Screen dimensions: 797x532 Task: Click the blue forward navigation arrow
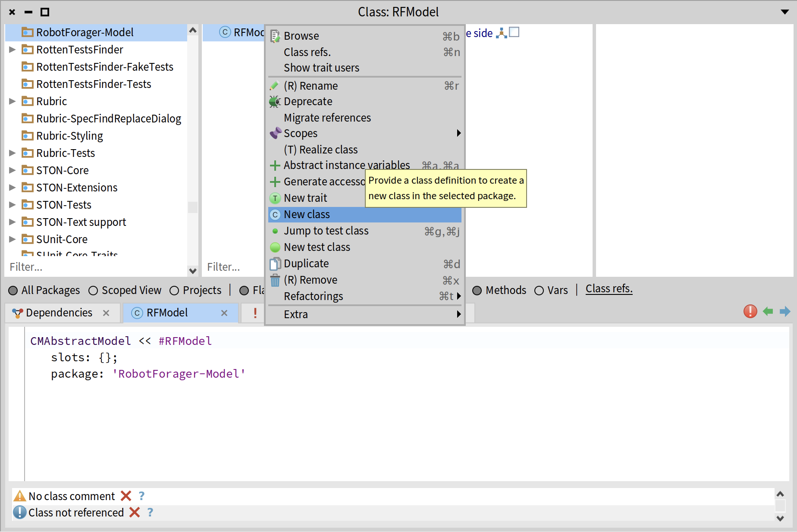click(x=785, y=311)
